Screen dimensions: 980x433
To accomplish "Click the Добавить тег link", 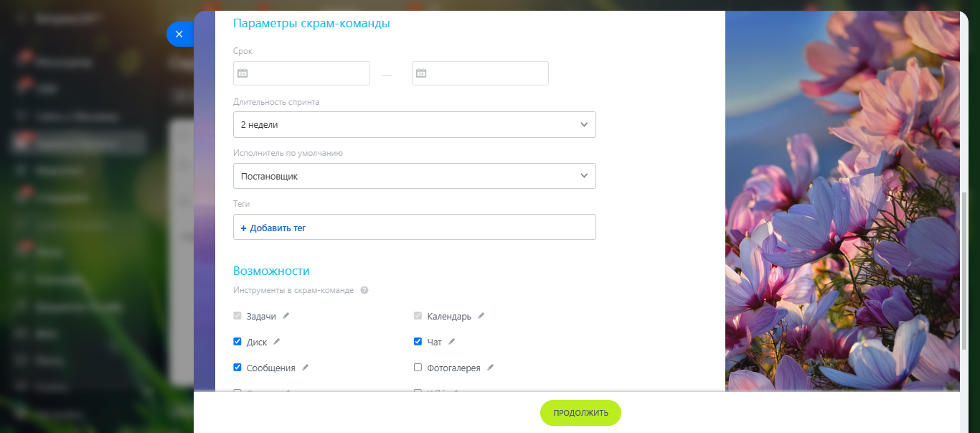I will [273, 228].
